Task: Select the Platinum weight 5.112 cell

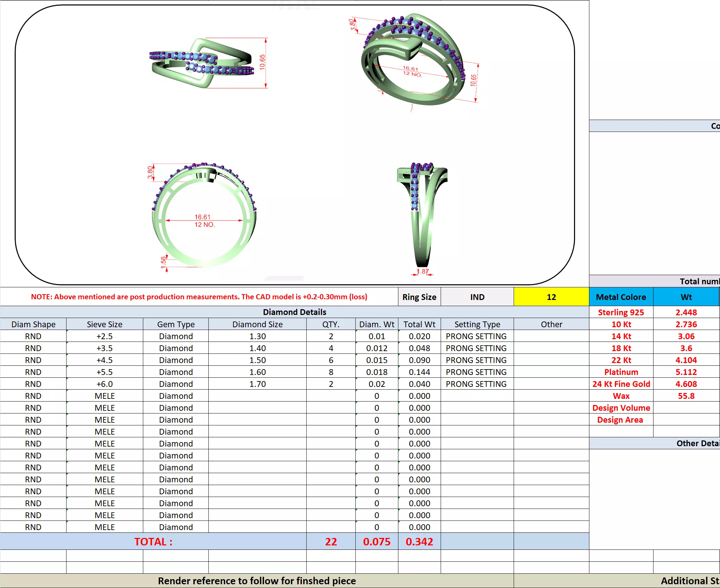Action: coord(686,372)
